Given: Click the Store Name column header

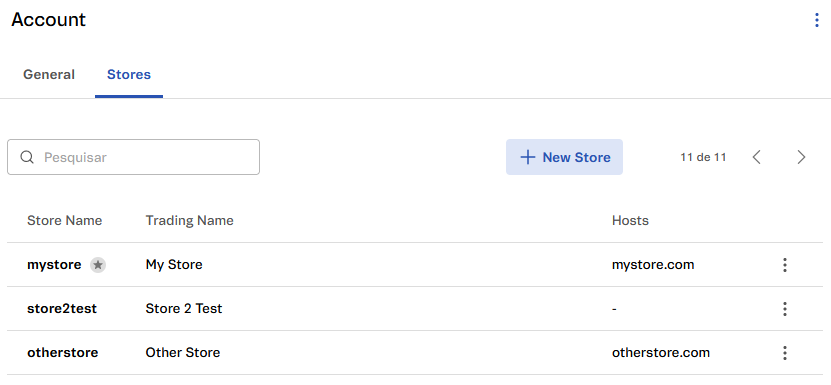Looking at the screenshot, I should [65, 221].
